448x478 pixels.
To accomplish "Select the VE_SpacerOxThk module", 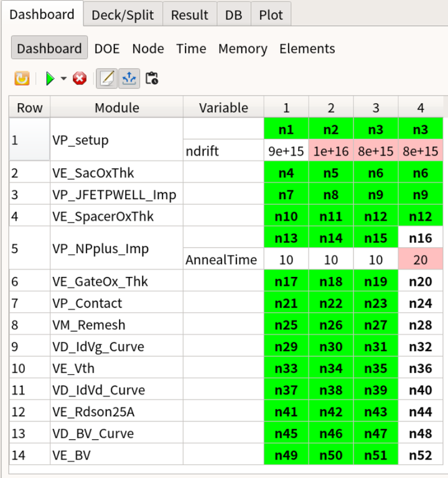I will pyautogui.click(x=117, y=216).
